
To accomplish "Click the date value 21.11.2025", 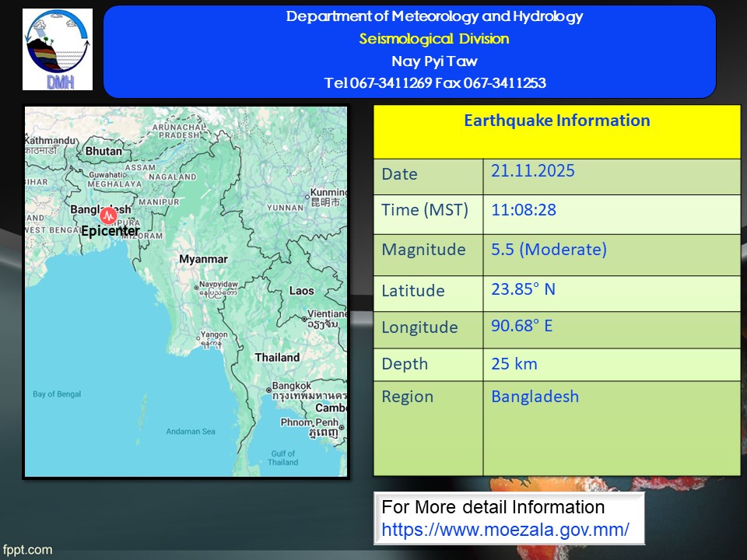I will click(x=533, y=171).
